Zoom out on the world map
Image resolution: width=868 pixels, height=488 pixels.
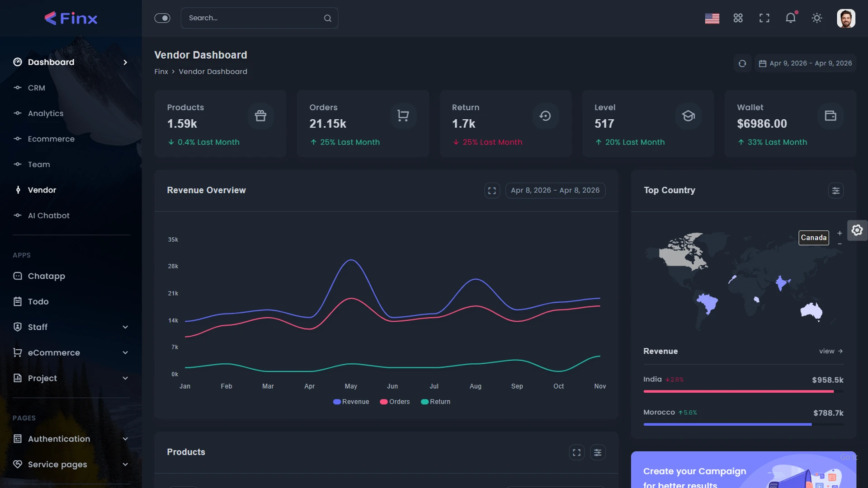[x=840, y=244]
